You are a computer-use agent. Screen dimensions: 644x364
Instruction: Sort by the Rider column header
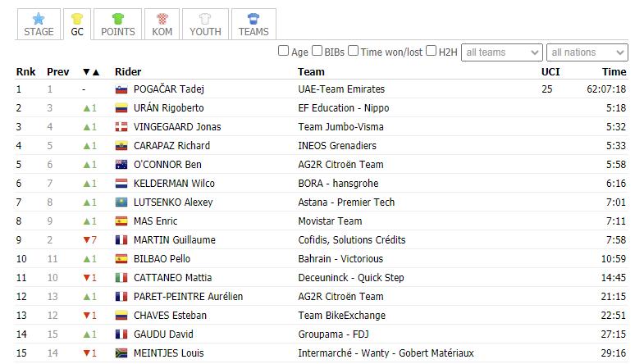tap(128, 72)
